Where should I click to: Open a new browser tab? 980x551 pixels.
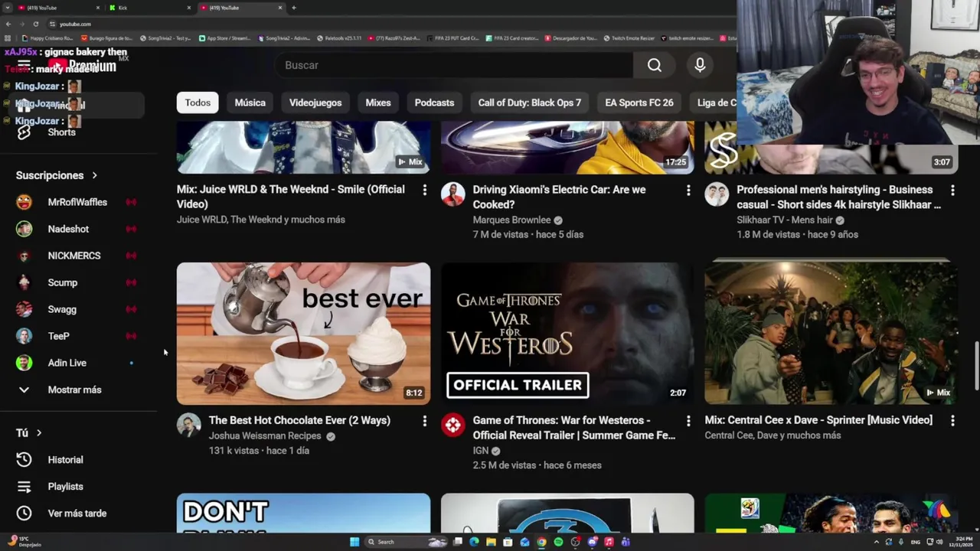point(293,8)
